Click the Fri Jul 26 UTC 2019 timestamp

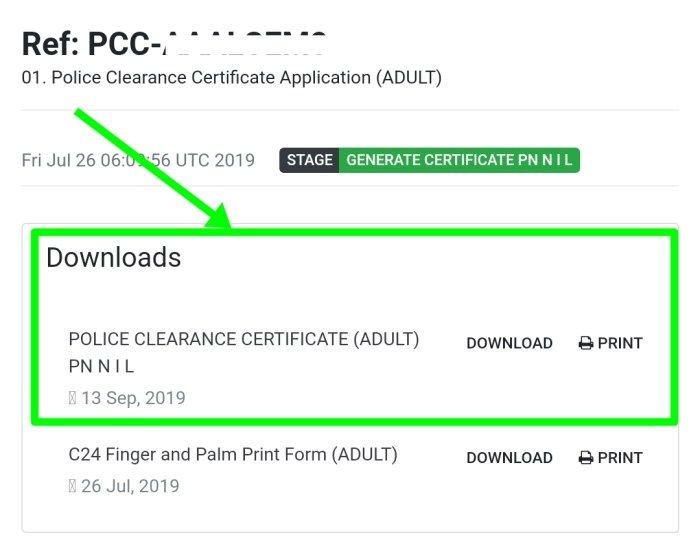click(x=138, y=160)
